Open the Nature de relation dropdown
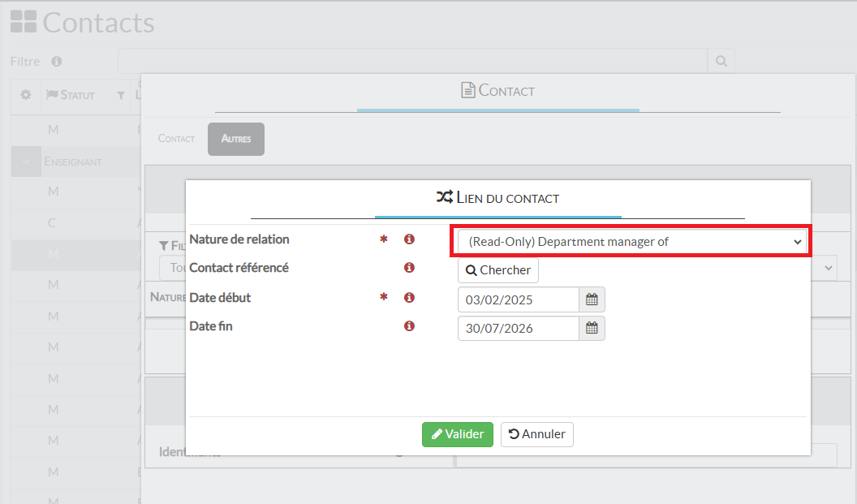 click(x=630, y=242)
